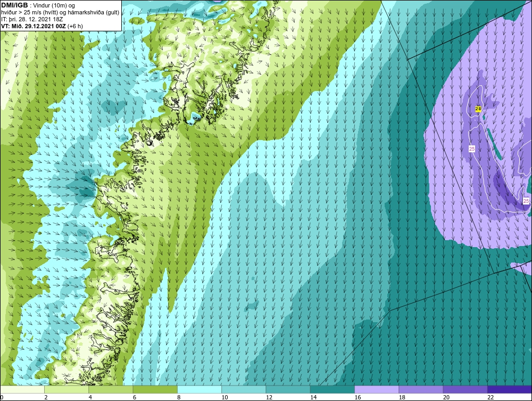The height and width of the screenshot is (401, 532).
Task: Click the darkest purple swatch above 22 m/s
Action: (x=509, y=389)
